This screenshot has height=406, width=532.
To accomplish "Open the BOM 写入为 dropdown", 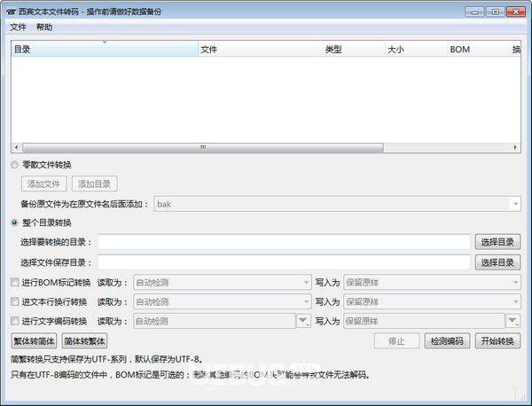I will coord(433,282).
